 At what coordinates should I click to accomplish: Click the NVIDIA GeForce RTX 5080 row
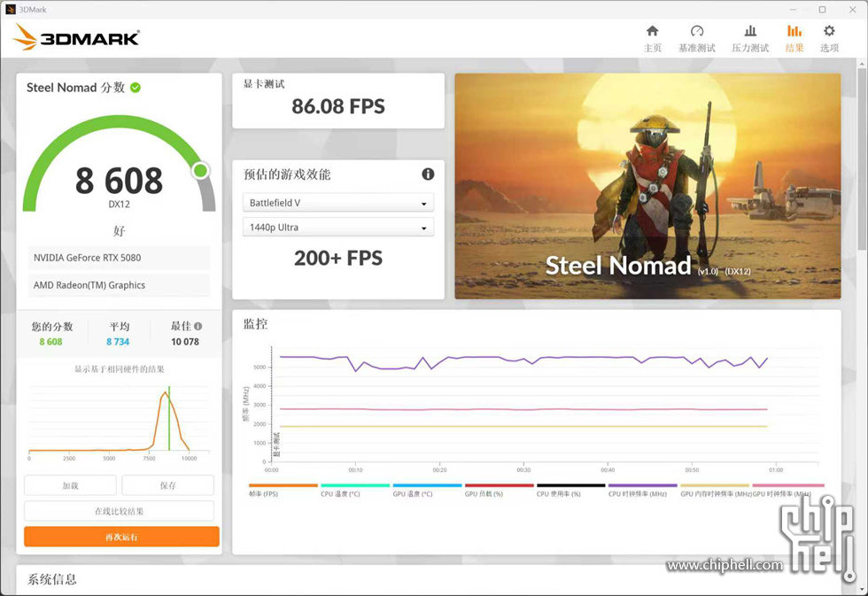(119, 258)
